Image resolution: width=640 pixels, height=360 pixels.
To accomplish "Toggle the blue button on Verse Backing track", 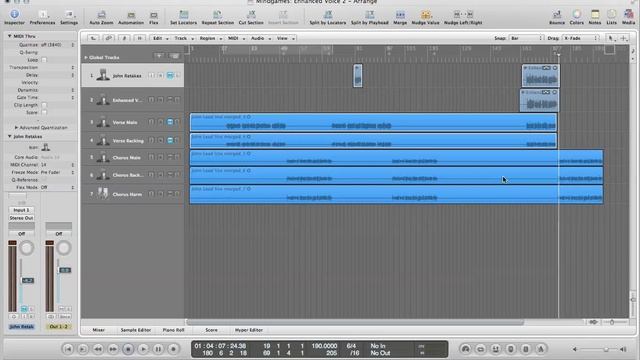I will [170, 140].
